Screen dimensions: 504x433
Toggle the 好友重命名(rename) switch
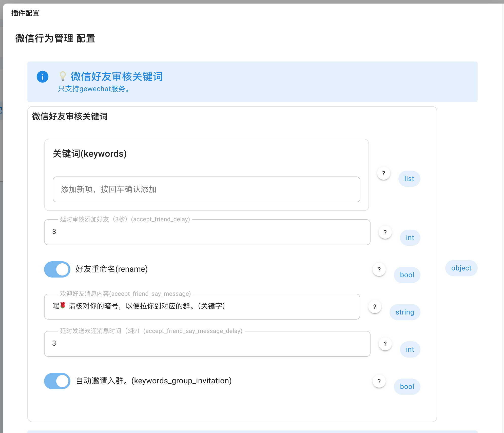[57, 269]
